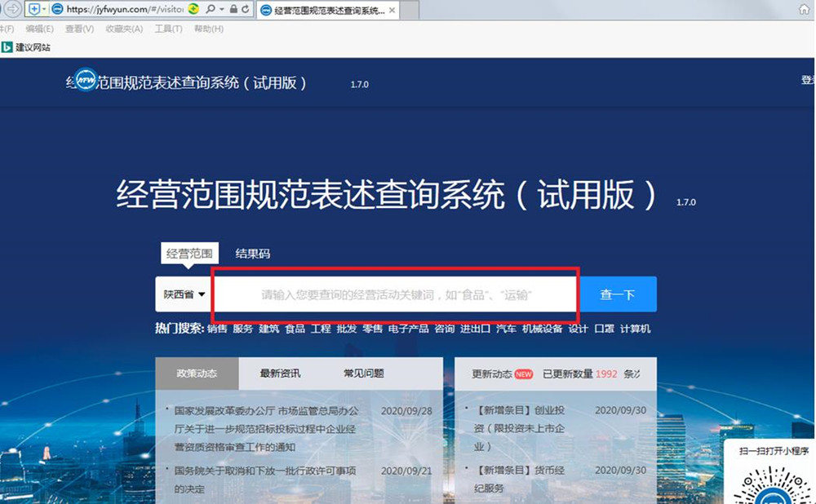Click the refresh icon in address bar
The image size is (816, 504).
[246, 9]
